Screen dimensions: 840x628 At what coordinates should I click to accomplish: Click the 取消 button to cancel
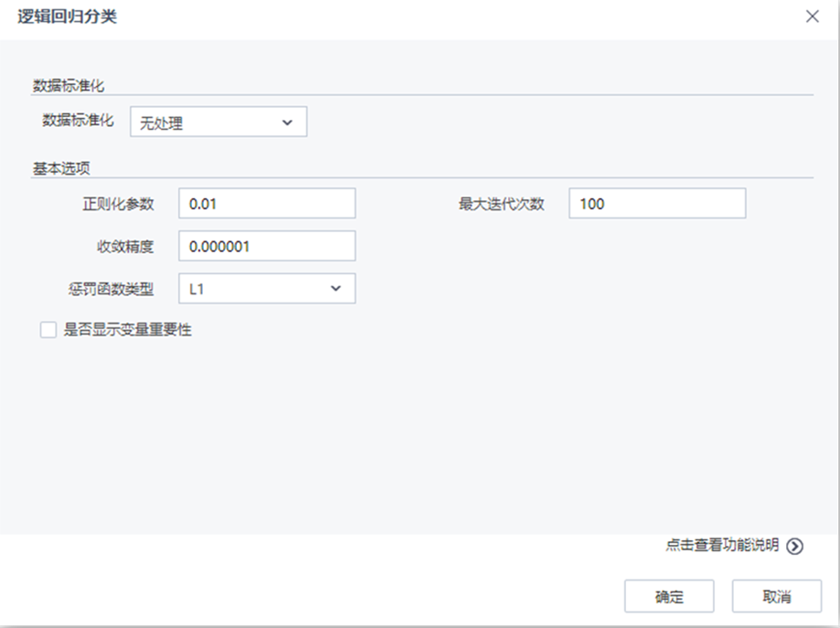pos(775,595)
